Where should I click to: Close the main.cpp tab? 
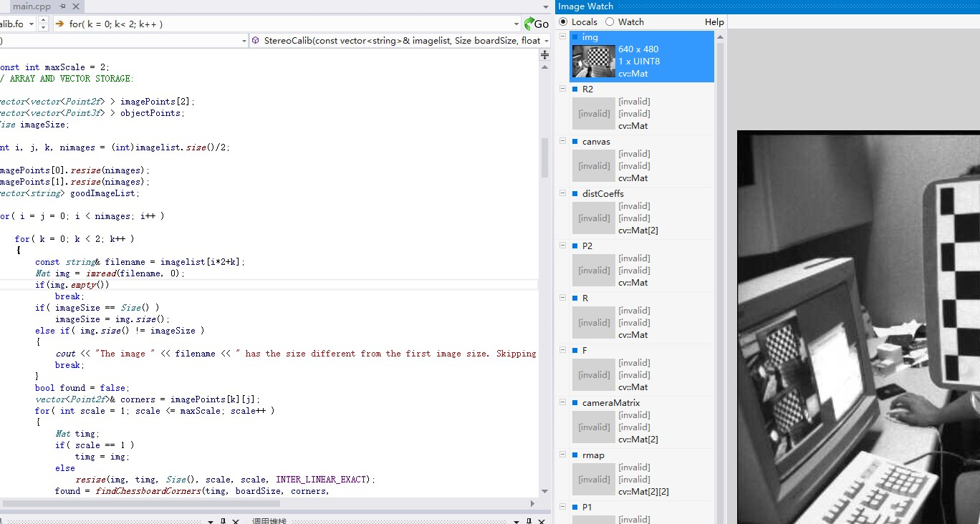pyautogui.click(x=75, y=6)
